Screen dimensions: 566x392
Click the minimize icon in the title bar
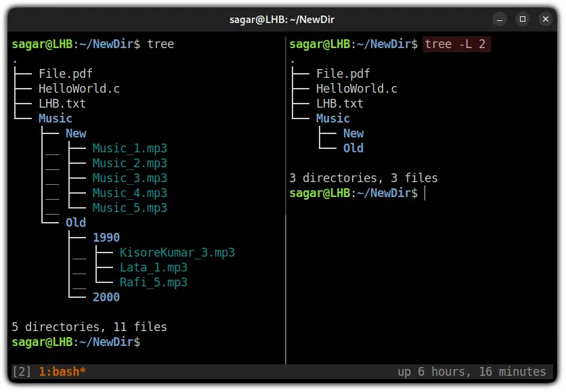[500, 19]
